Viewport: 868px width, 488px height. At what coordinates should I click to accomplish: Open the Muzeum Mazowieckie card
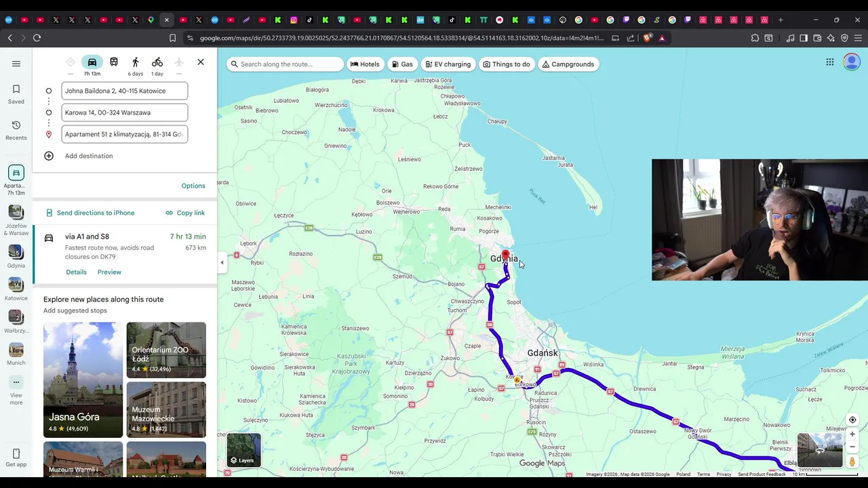[166, 409]
